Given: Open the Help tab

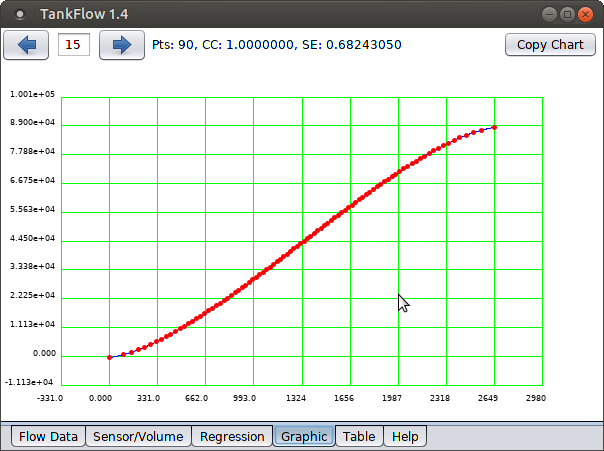Looking at the screenshot, I should (405, 436).
